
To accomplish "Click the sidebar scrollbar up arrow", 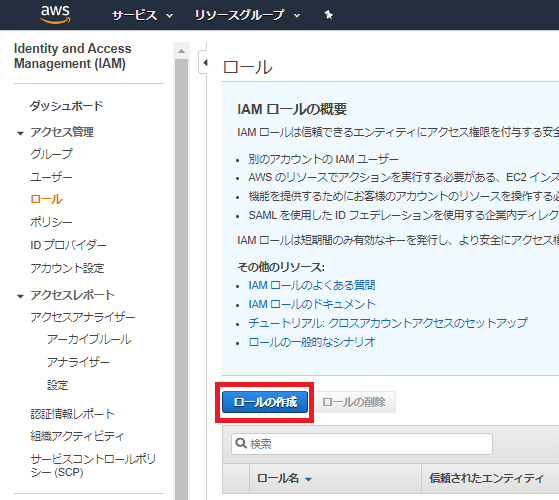I will 181,51.
